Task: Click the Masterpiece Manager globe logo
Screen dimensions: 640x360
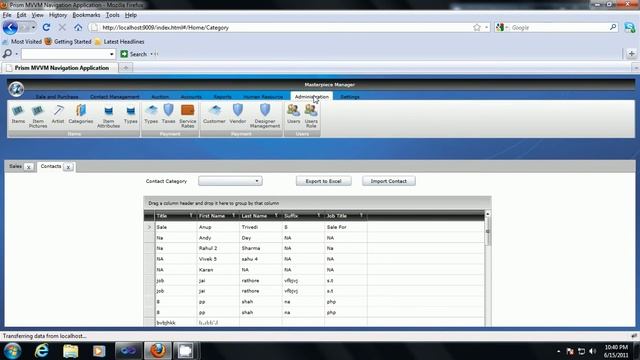Action: [x=16, y=89]
